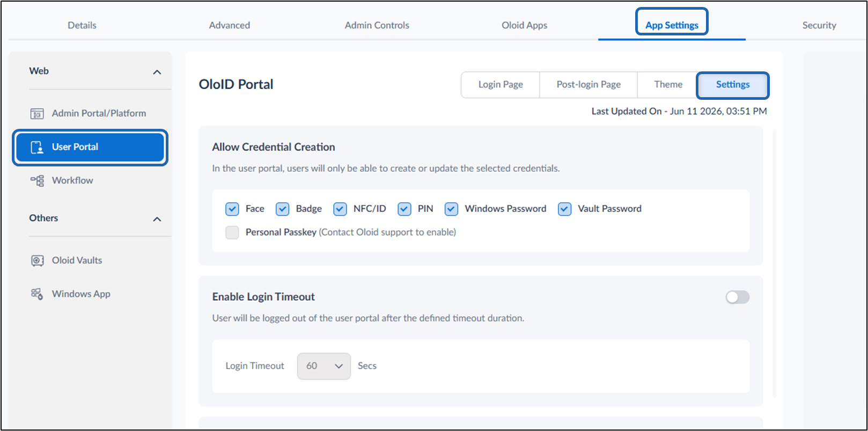Collapse the Others section chevron

157,219
